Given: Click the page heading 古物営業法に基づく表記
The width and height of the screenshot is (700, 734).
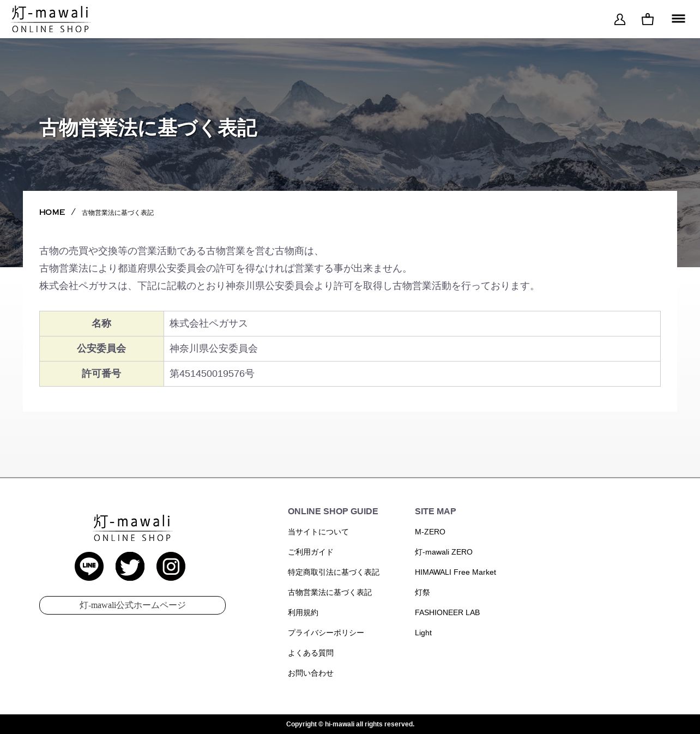Looking at the screenshot, I should pos(148,128).
